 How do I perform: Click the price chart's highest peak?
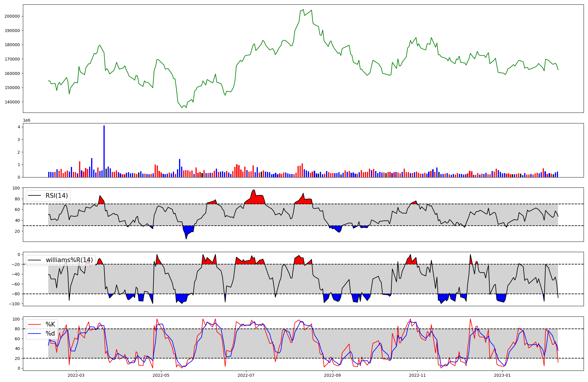303,9
